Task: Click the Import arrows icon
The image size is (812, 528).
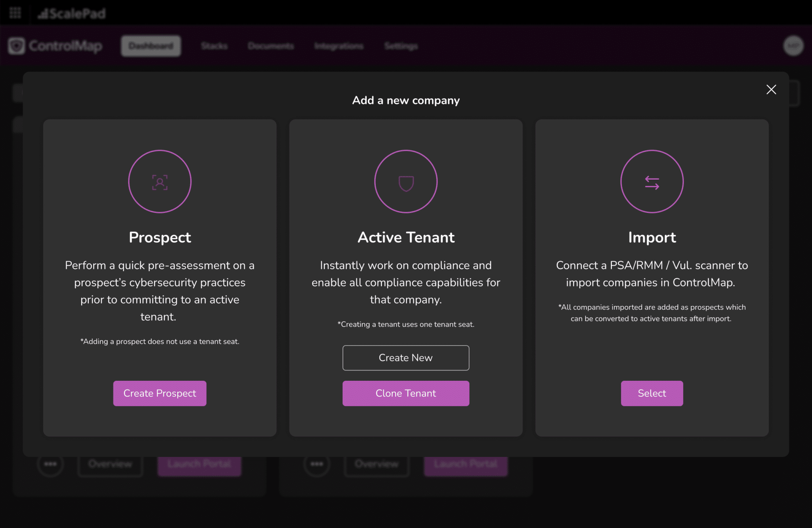Action: [x=652, y=181]
